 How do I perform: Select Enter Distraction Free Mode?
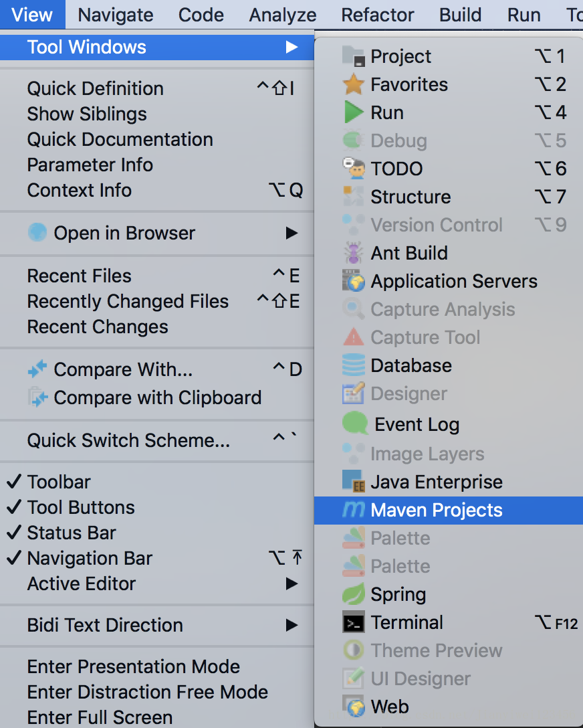(156, 693)
